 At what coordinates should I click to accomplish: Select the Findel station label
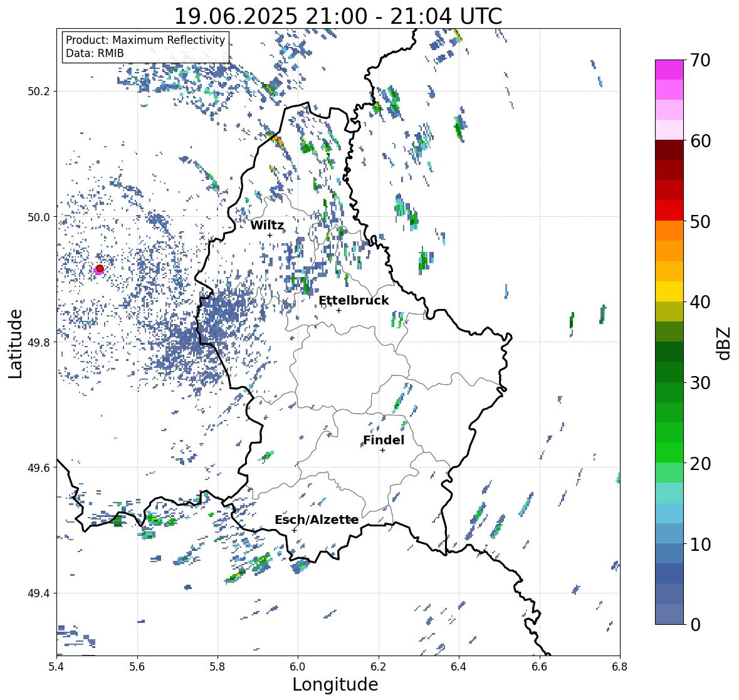pos(384,440)
